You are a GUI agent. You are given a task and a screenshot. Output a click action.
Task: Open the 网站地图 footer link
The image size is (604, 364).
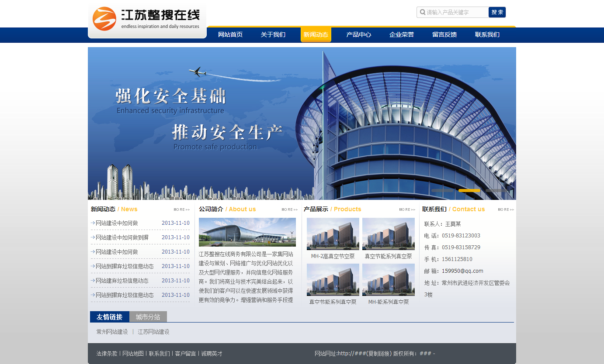coord(133,354)
